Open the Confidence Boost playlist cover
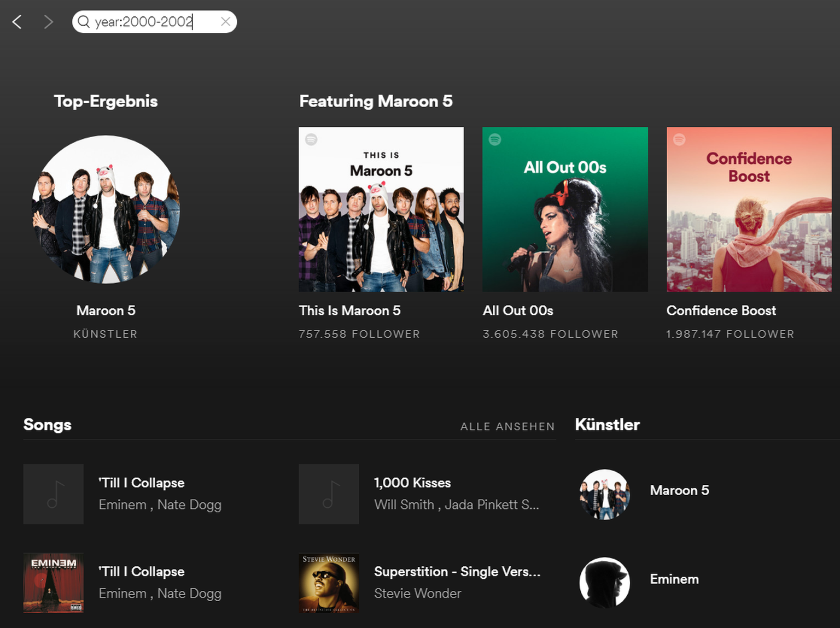 click(749, 209)
